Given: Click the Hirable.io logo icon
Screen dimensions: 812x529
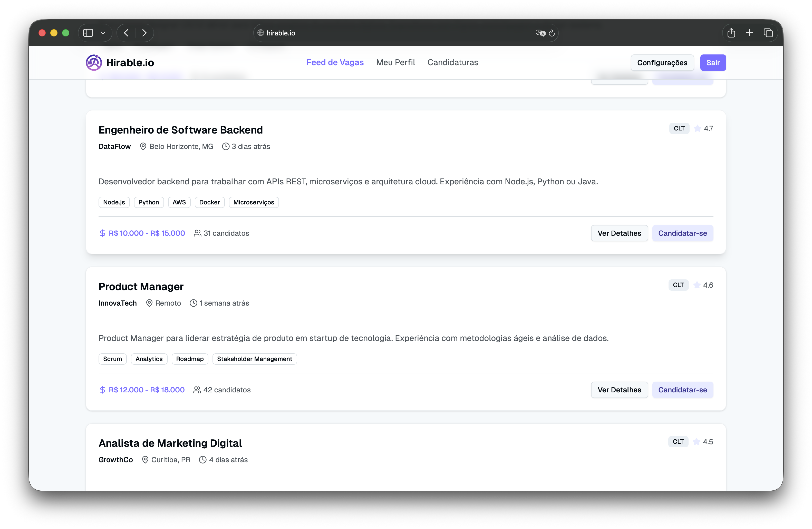Looking at the screenshot, I should pyautogui.click(x=93, y=62).
